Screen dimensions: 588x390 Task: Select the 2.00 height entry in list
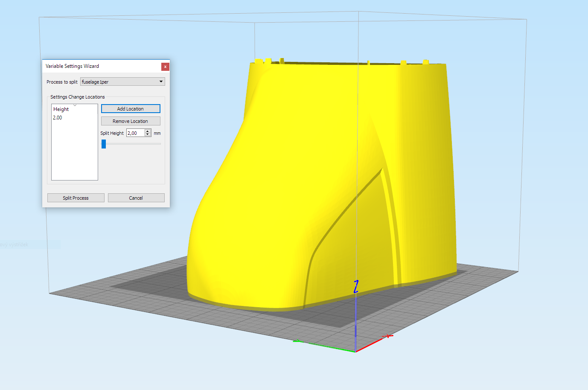(58, 118)
